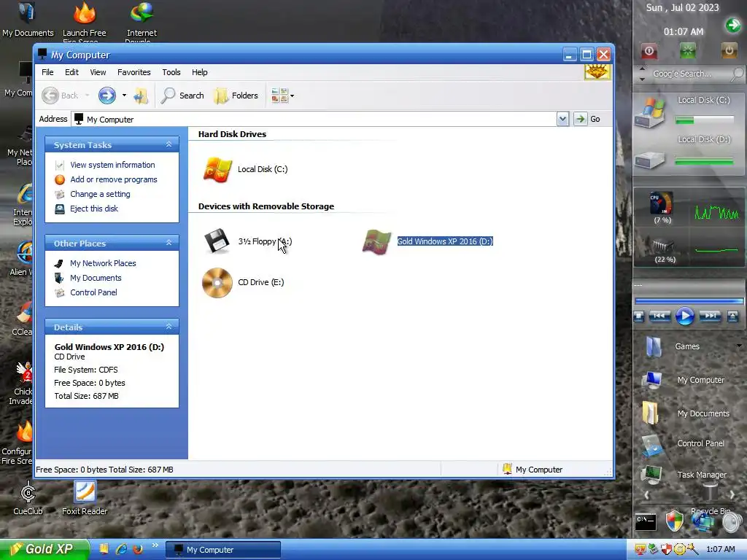Click Add or remove programs link

pos(113,179)
